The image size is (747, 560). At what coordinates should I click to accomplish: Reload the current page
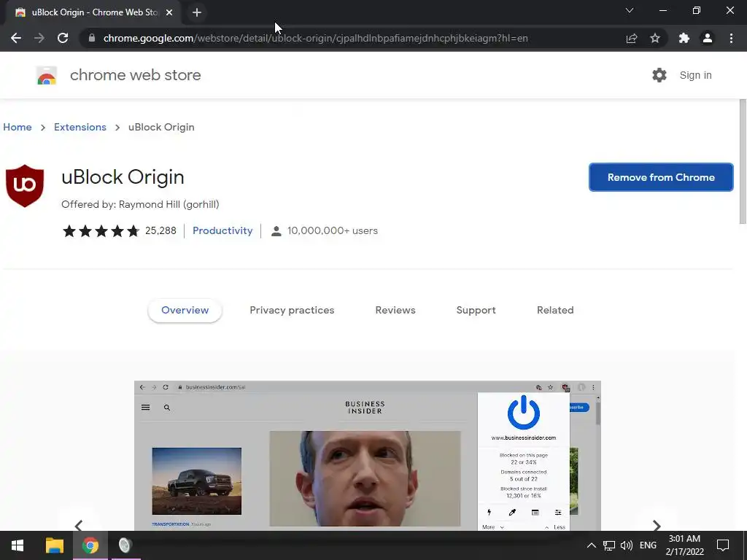63,38
